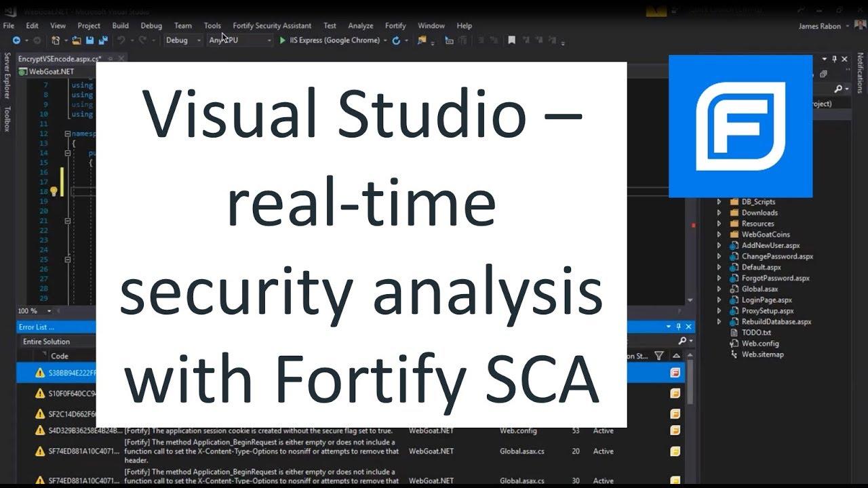The image size is (868, 488).
Task: Click the Save All icon
Action: [103, 41]
